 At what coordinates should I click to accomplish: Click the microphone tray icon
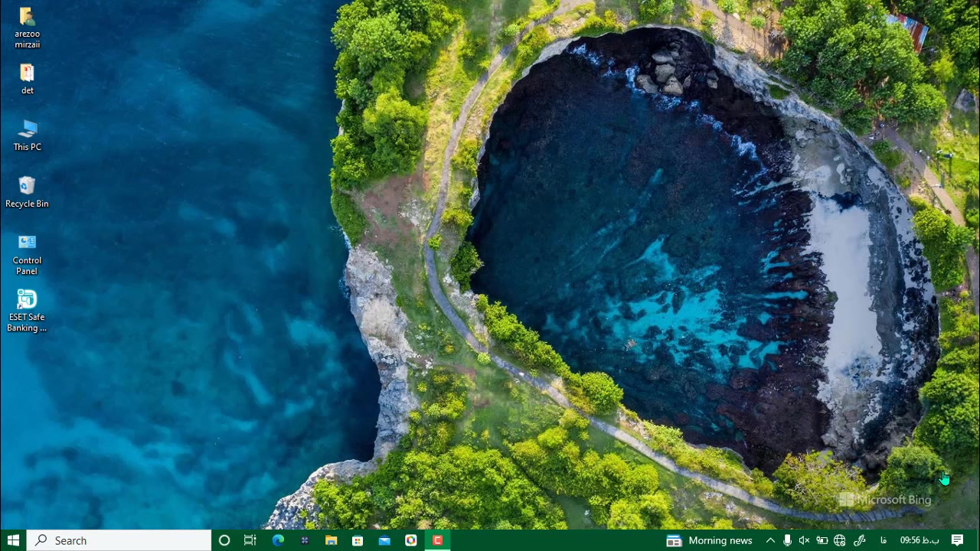[787, 540]
